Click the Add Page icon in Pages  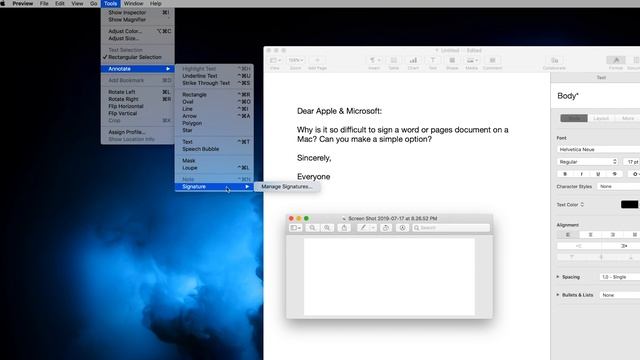(317, 60)
